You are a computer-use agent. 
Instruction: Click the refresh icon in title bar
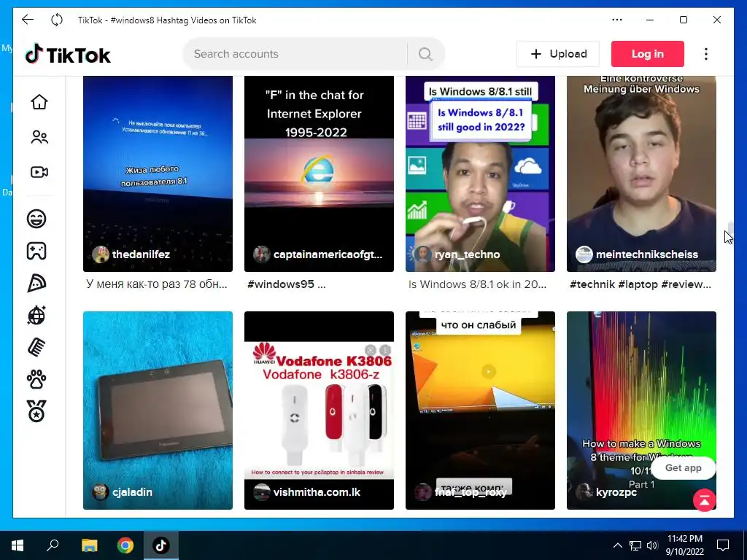pos(57,20)
